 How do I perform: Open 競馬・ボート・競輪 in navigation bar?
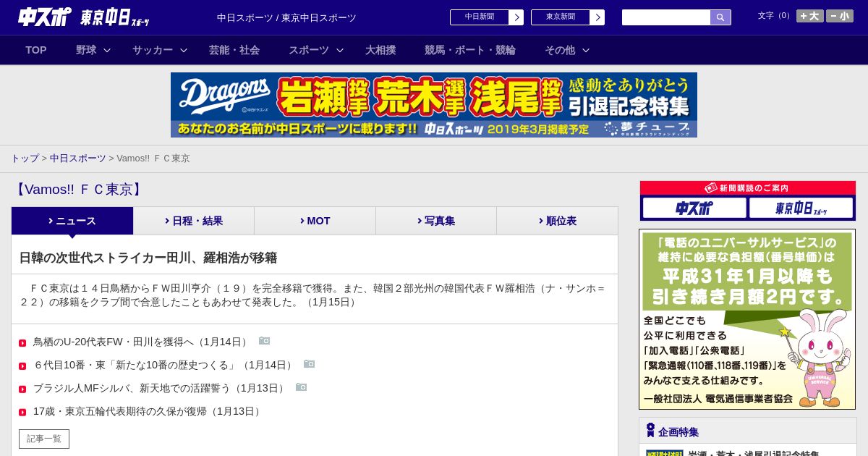470,50
